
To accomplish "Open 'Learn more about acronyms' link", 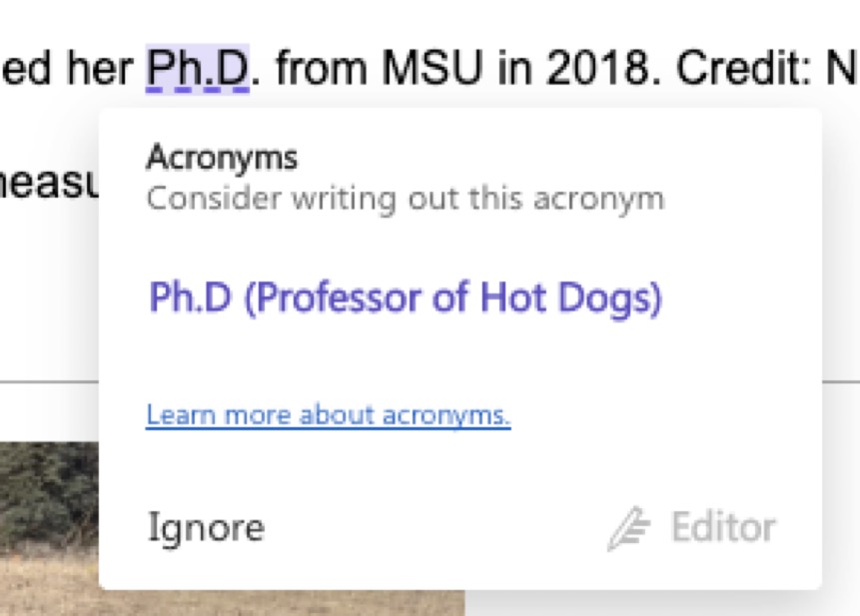I will [328, 415].
